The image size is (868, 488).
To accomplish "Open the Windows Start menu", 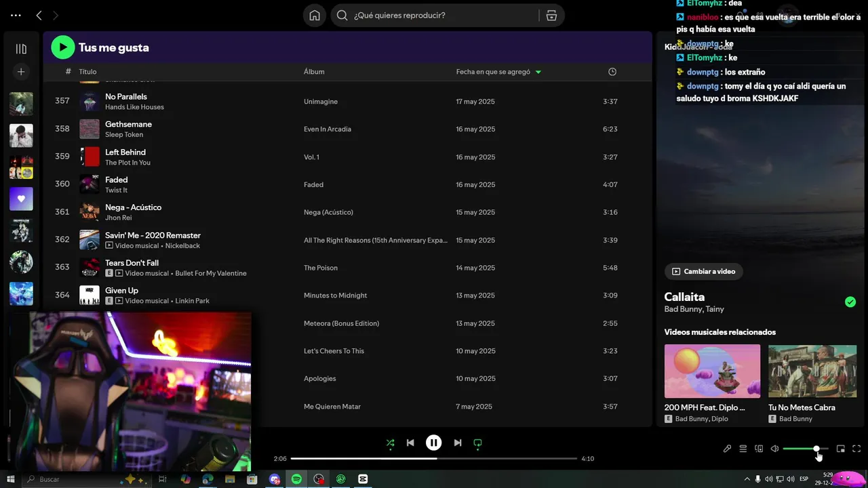I will click(x=10, y=479).
